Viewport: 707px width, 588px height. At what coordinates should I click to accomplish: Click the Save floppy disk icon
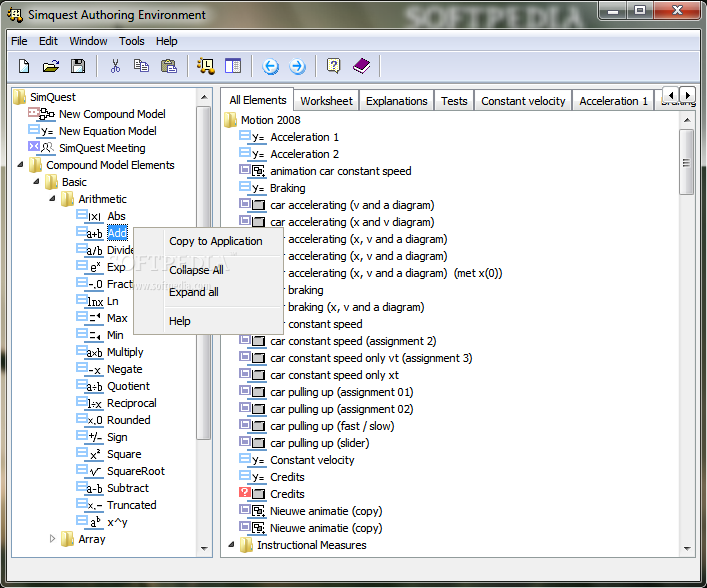tap(78, 66)
